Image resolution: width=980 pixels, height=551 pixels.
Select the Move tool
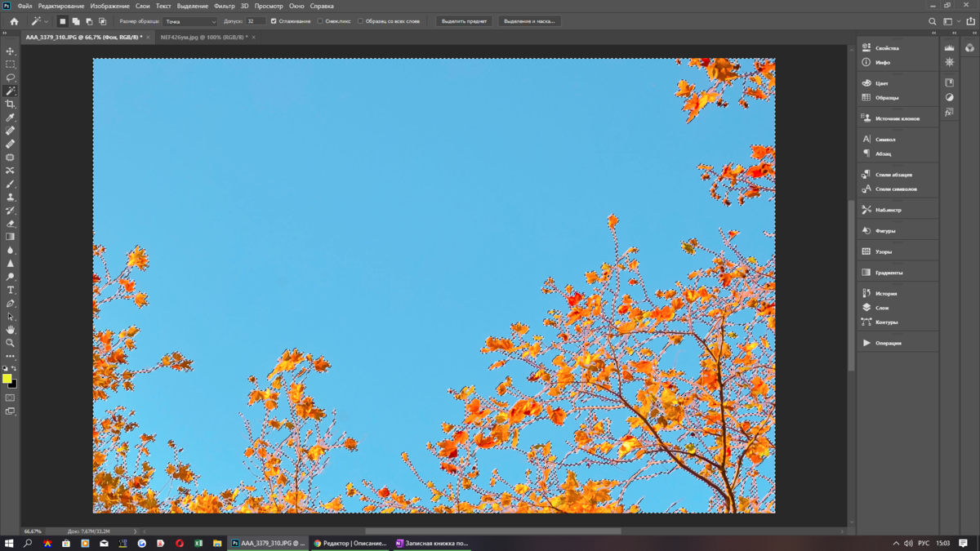[x=11, y=51]
